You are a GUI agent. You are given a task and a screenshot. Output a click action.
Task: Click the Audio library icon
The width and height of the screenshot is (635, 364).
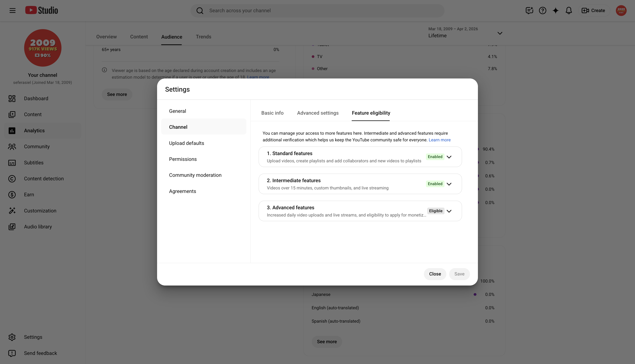point(12,227)
